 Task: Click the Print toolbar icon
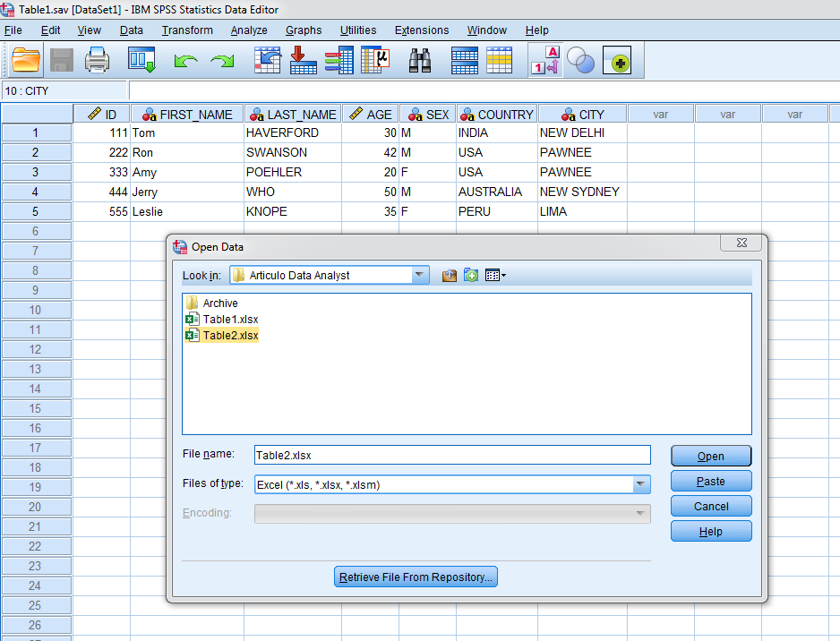[97, 60]
